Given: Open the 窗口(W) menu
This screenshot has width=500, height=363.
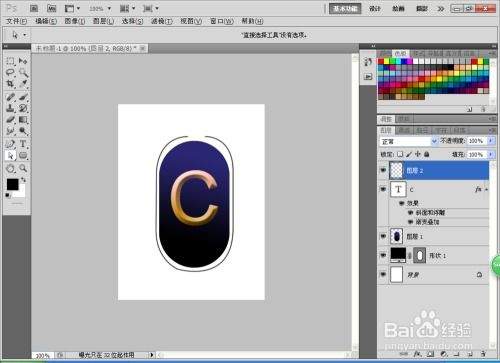Looking at the screenshot, I should [x=222, y=21].
